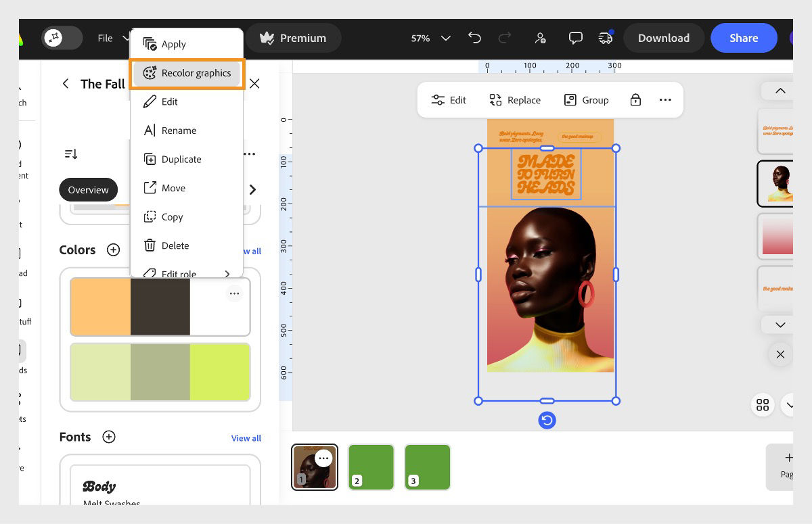The height and width of the screenshot is (524, 812).
Task: Redo the last action
Action: pos(505,38)
